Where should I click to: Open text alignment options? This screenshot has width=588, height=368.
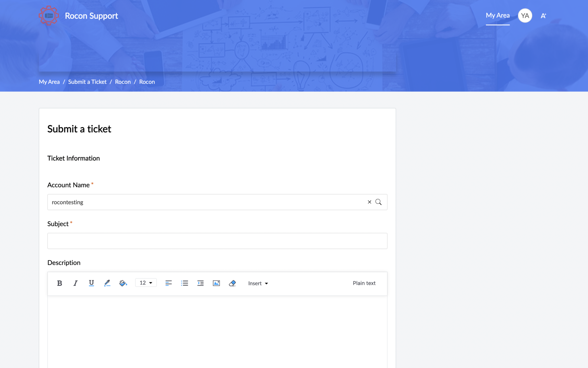pos(169,283)
